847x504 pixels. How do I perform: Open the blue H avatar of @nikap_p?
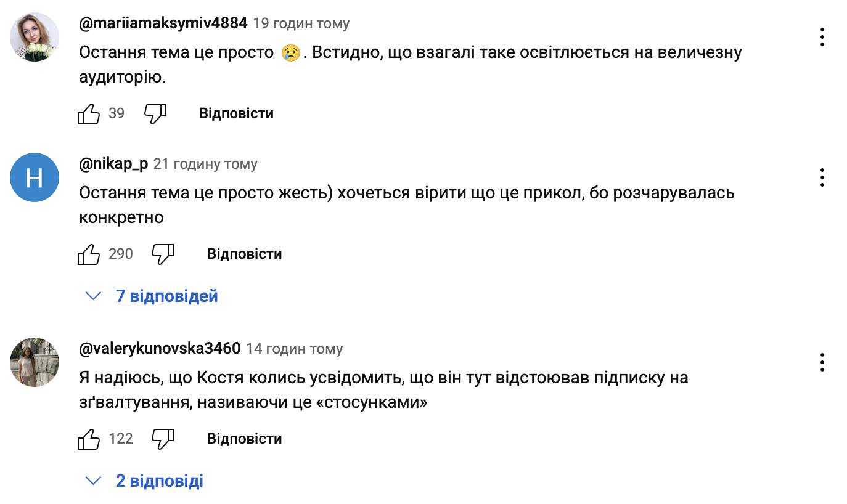tap(35, 177)
